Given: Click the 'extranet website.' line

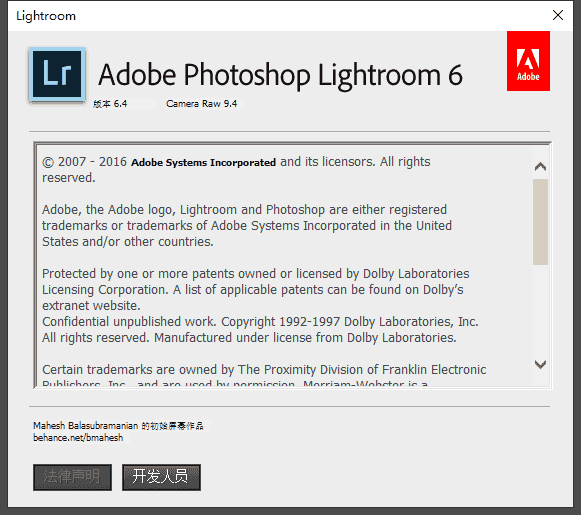Looking at the screenshot, I should click(91, 306).
